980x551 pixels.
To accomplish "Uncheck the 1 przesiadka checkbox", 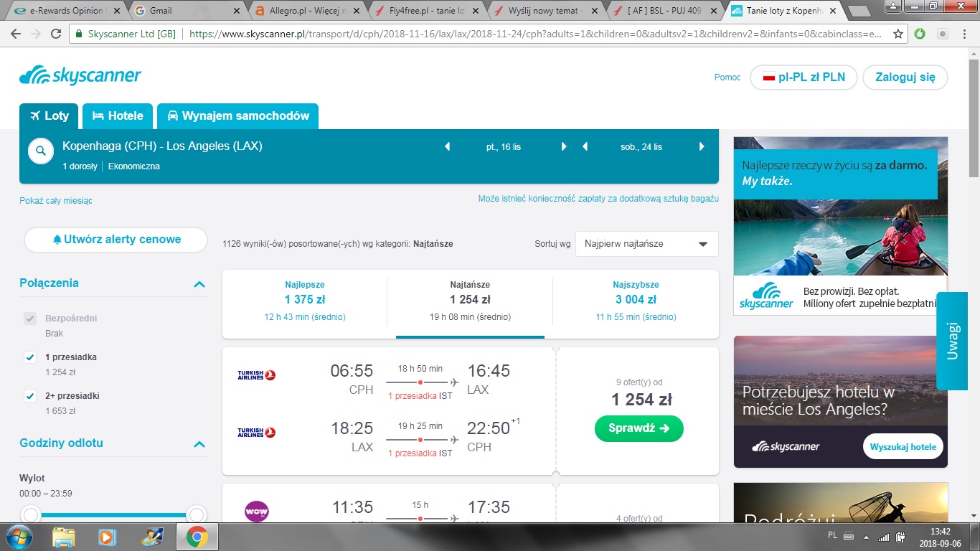I will (30, 357).
